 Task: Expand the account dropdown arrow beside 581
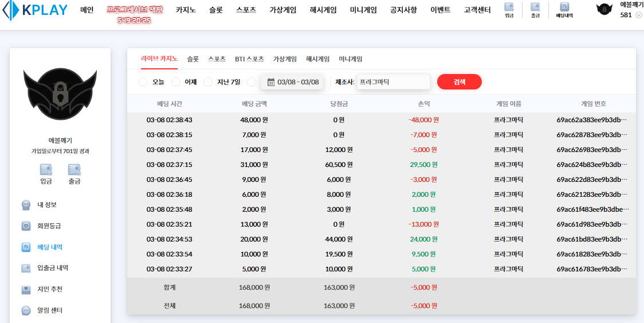point(639,15)
